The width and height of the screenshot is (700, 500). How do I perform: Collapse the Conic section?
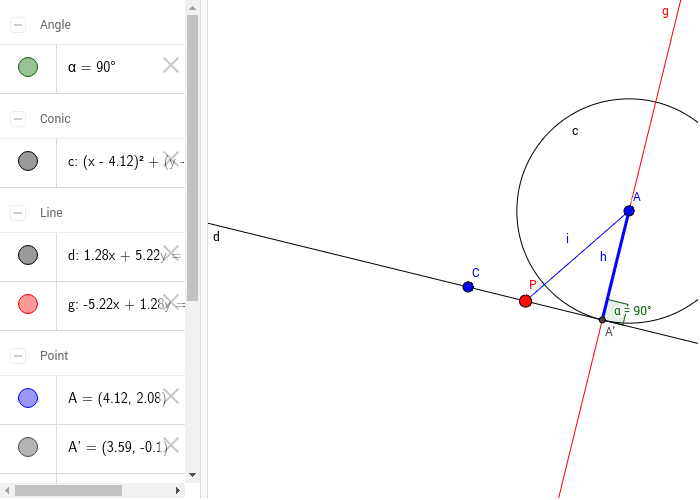[18, 119]
